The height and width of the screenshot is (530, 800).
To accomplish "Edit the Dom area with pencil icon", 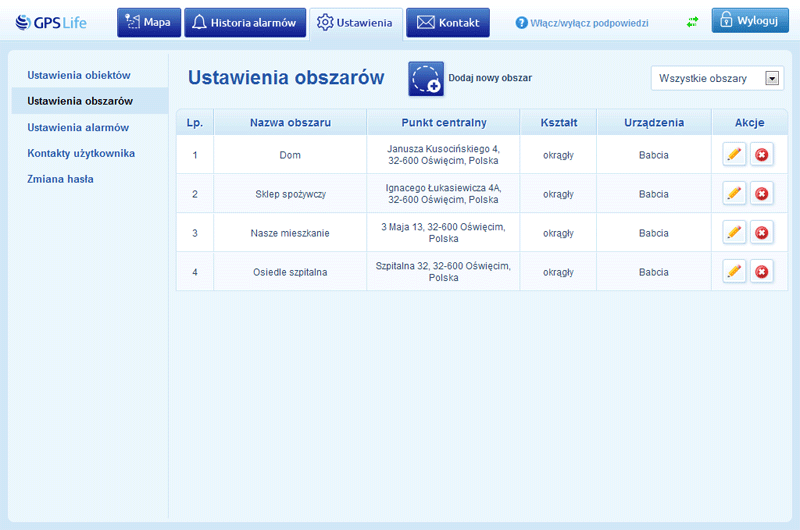I will click(734, 155).
